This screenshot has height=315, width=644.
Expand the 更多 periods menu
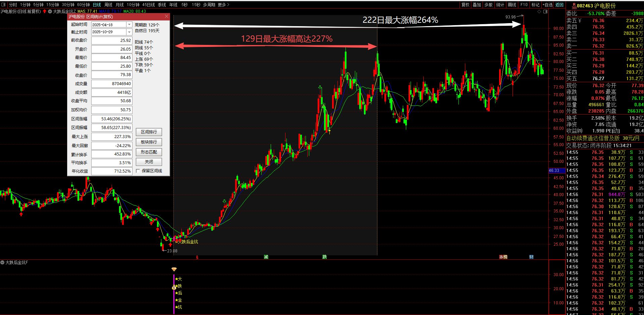tap(223, 5)
